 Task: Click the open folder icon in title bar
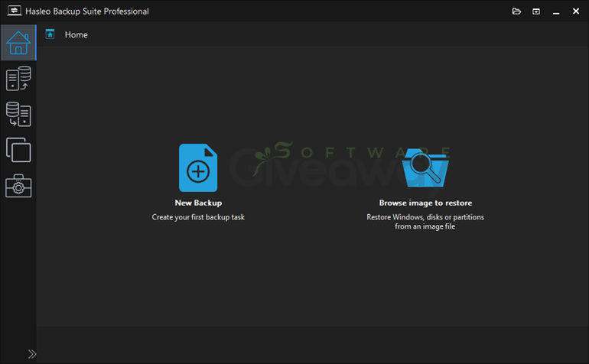[516, 11]
